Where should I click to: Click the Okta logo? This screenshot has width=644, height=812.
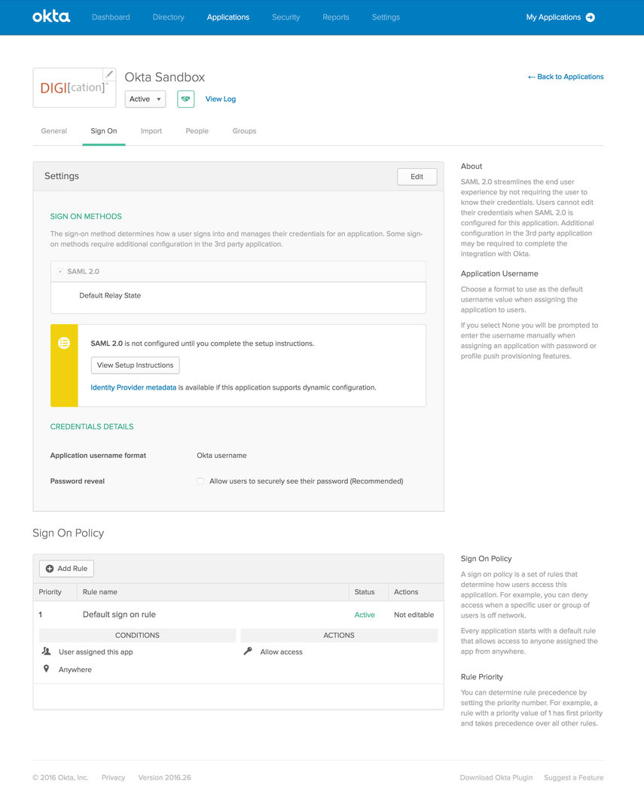51,17
